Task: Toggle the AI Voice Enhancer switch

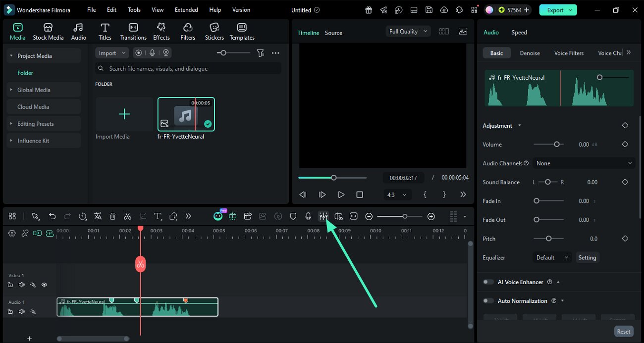Action: (488, 282)
